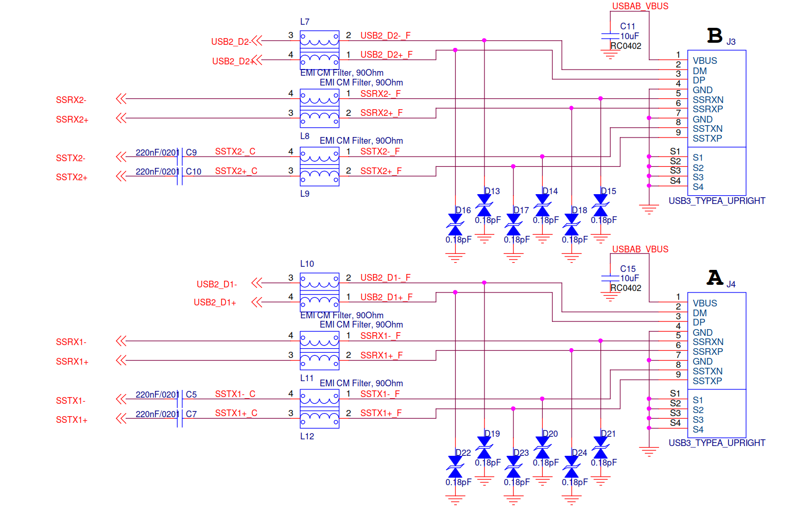Viewport: 812px width, 531px height.
Task: Click the D13 TVS diode symbol
Action: point(484,205)
